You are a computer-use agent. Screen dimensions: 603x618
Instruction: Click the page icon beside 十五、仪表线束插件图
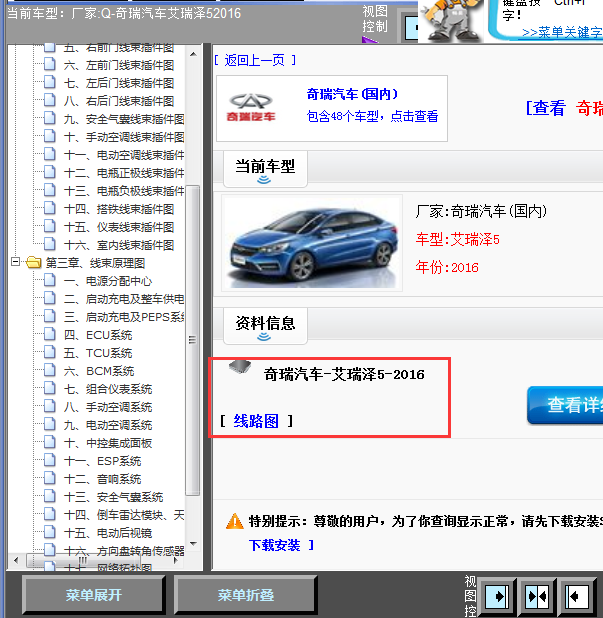[50, 226]
